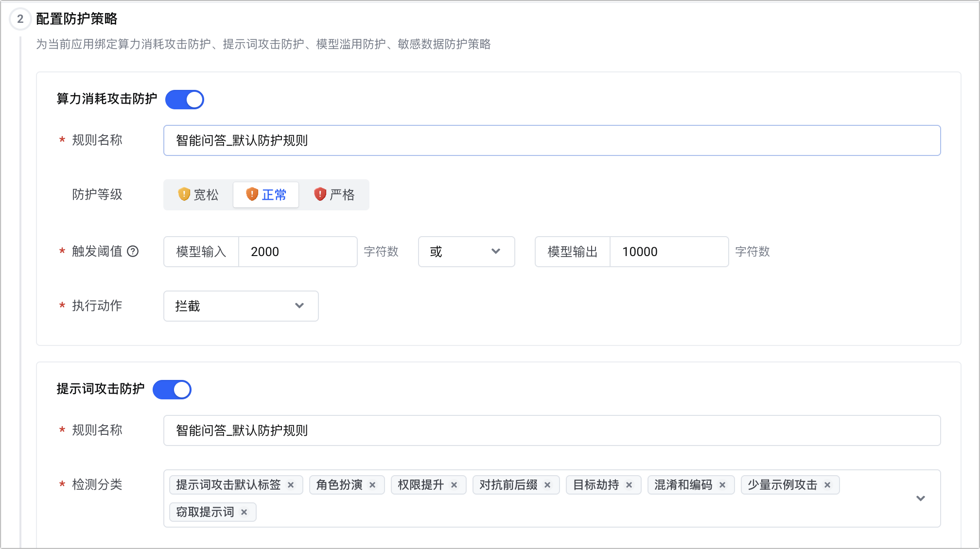Select the 宽松 protection level
This screenshot has height=549, width=980.
coord(198,195)
